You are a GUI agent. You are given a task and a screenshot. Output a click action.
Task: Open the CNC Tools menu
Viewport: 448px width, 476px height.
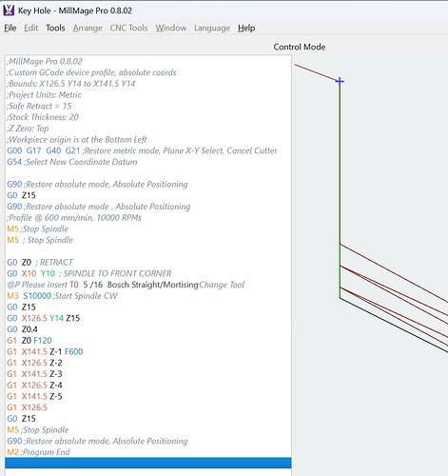click(128, 28)
